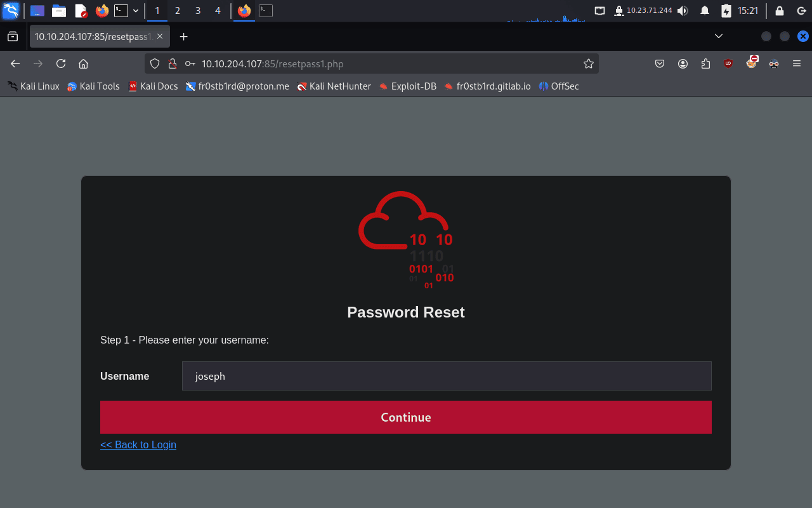Open a new browser tab

coord(183,36)
